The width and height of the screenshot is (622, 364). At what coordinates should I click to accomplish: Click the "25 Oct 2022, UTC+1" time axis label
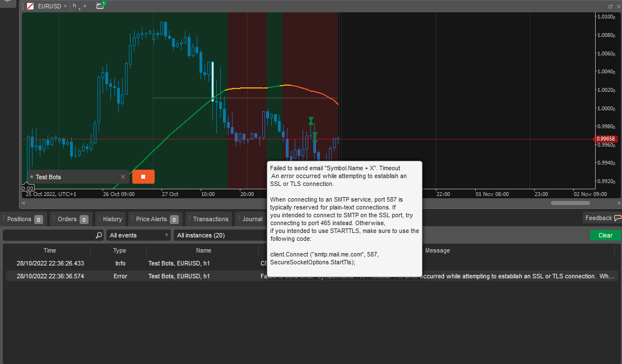click(51, 194)
